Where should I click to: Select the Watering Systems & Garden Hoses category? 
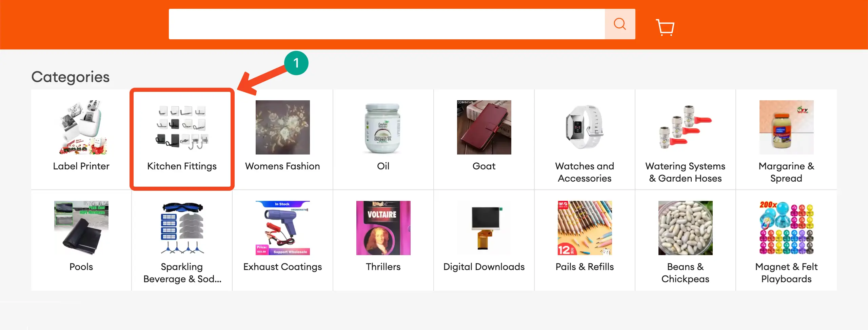(685, 127)
